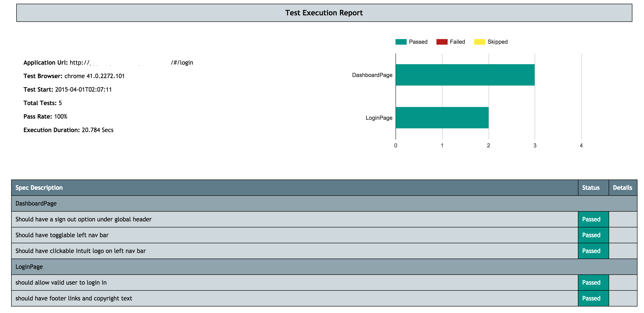Viewport: 644px width, 313px height.
Task: Click the LoginPage bar in chart
Action: pos(442,118)
